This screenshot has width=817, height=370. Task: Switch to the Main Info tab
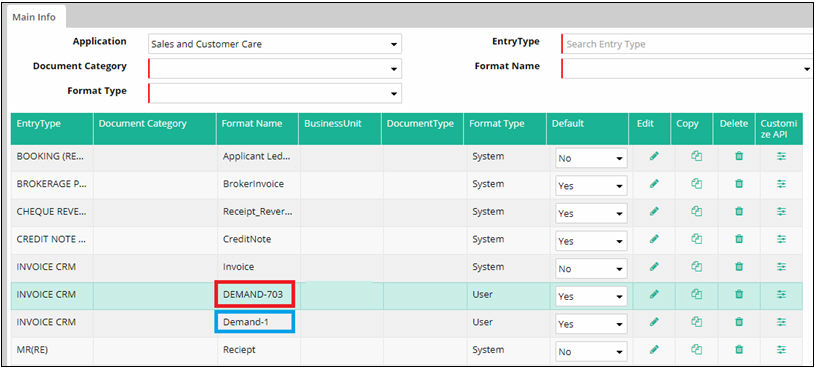pyautogui.click(x=34, y=17)
